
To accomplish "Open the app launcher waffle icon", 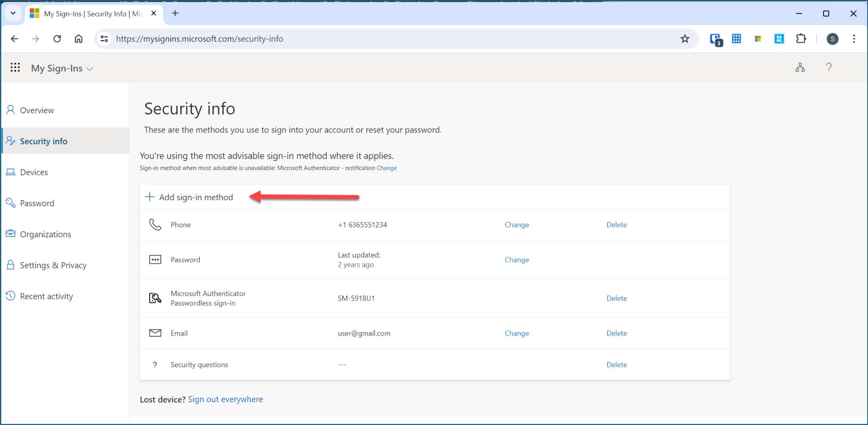I will click(15, 67).
